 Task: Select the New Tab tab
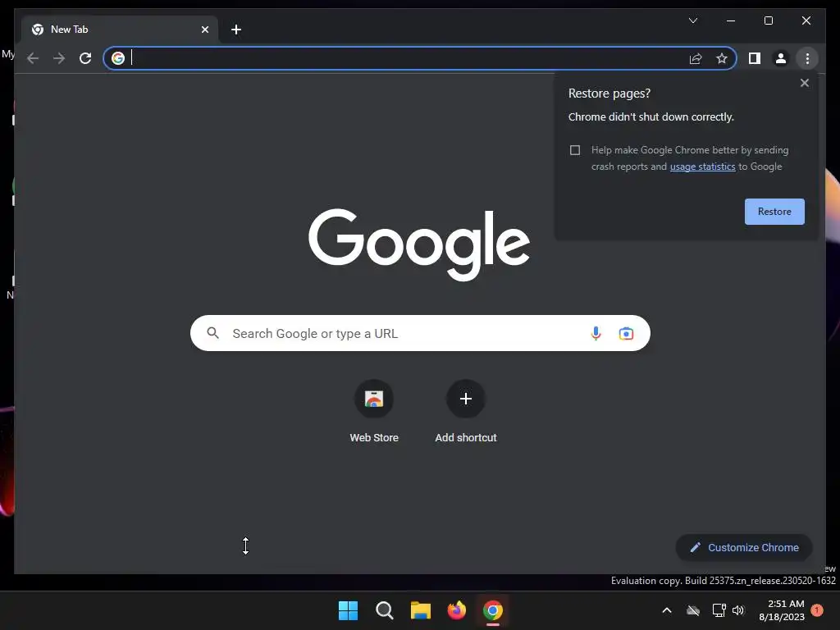tap(120, 30)
